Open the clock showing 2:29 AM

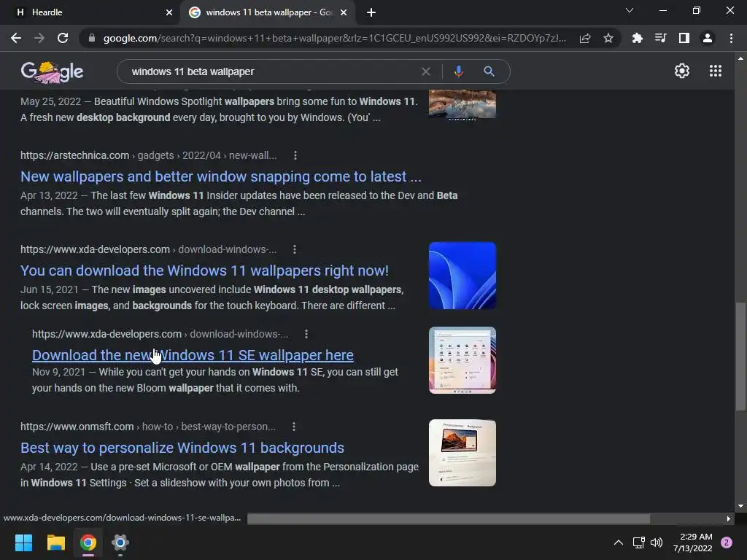pos(693,542)
